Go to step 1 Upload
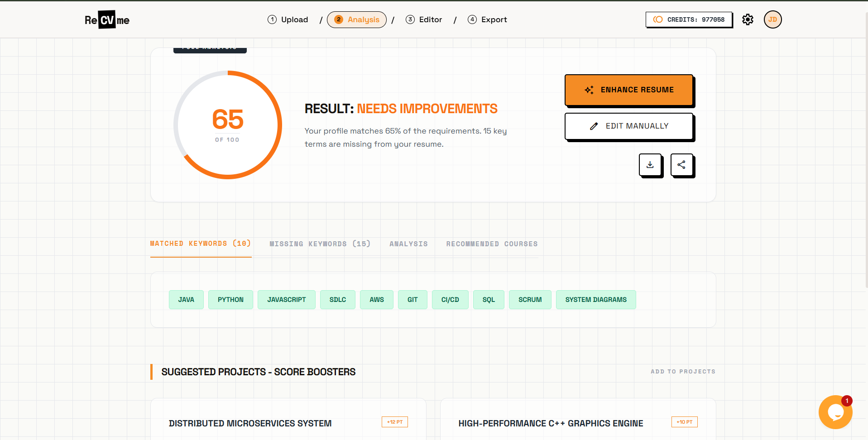The height and width of the screenshot is (440, 868). point(288,19)
